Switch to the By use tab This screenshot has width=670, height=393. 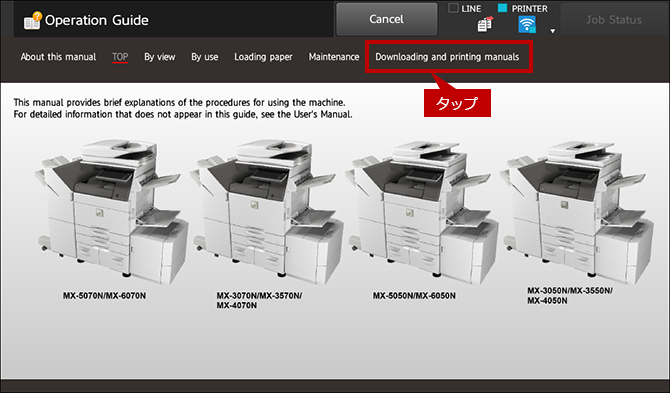click(205, 57)
